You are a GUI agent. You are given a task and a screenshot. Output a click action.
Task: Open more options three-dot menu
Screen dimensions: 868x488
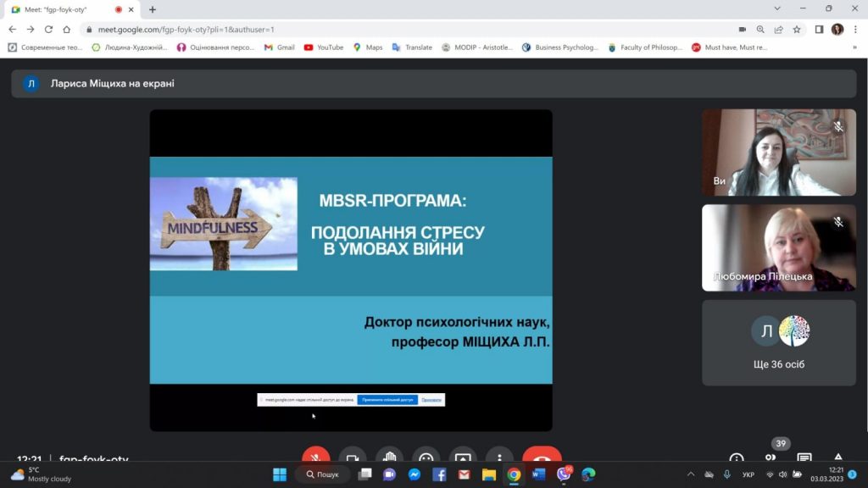coord(499,457)
